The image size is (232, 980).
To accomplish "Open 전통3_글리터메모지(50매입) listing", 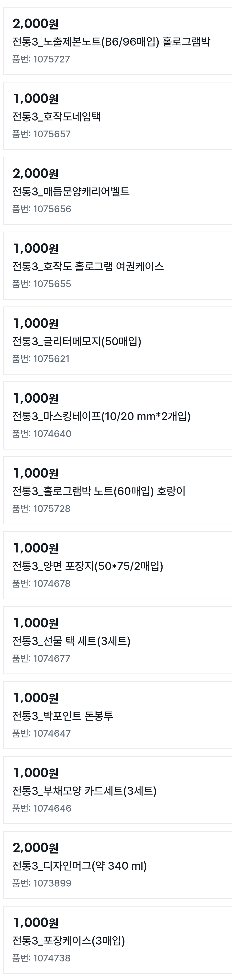I will coord(77,341).
